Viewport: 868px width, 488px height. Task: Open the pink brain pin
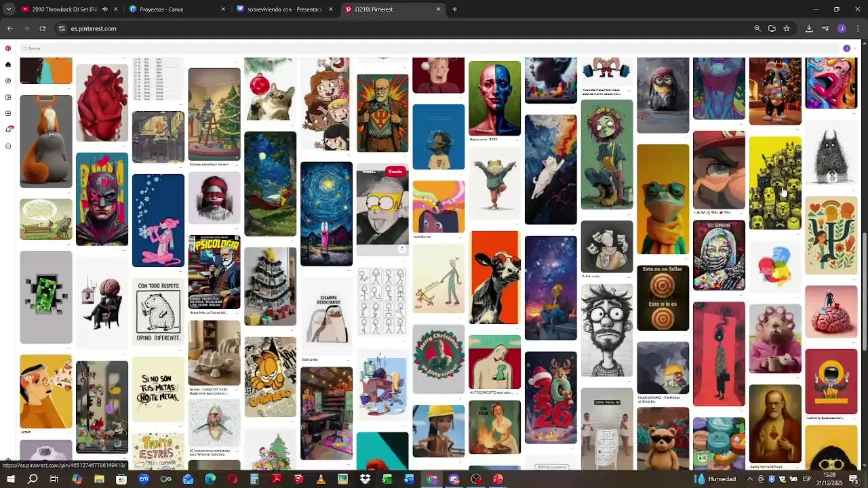[x=831, y=312]
